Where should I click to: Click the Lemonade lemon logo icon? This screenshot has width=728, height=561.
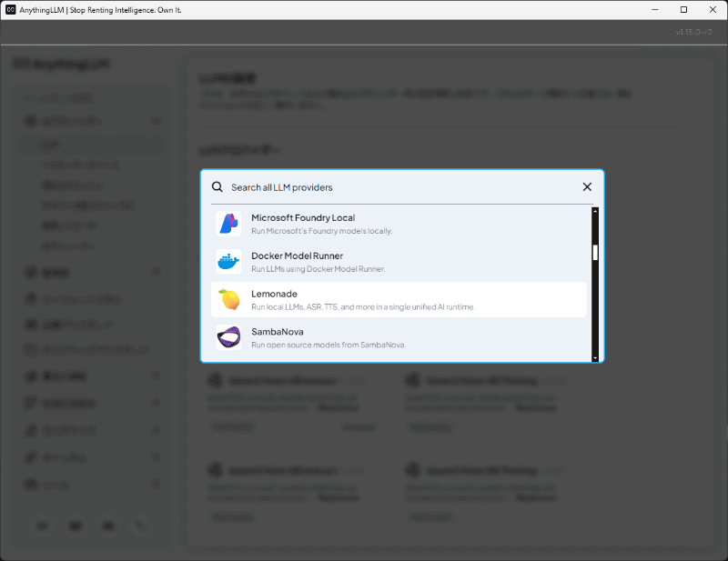[x=228, y=300]
